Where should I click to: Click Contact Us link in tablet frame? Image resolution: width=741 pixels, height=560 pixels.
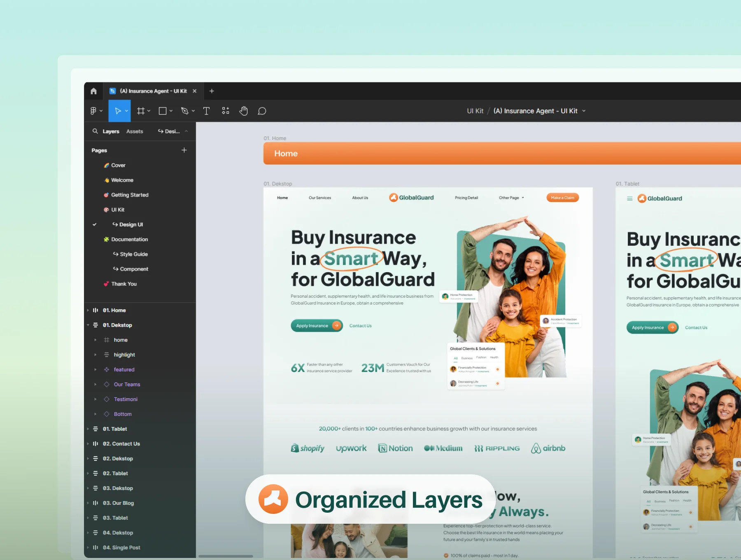click(696, 327)
